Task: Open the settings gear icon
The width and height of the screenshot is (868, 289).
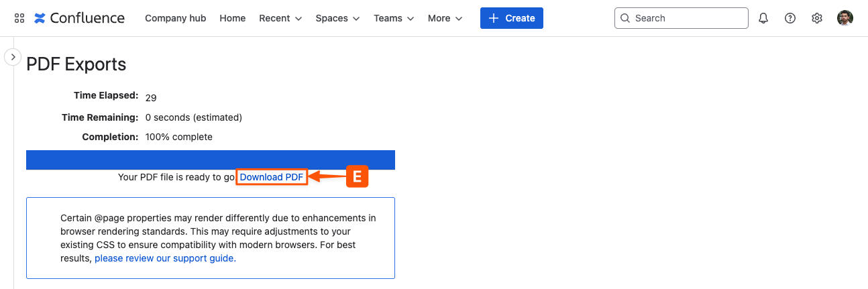Action: (x=817, y=18)
